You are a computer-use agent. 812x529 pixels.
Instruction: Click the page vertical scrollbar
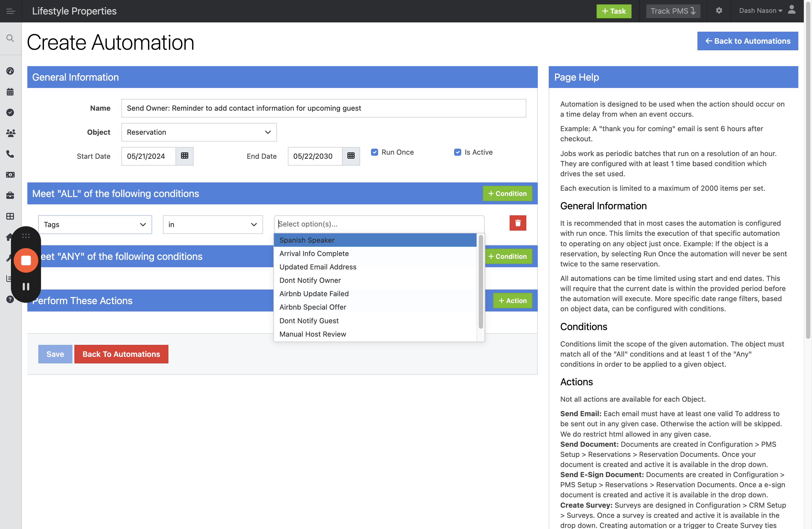click(808, 171)
